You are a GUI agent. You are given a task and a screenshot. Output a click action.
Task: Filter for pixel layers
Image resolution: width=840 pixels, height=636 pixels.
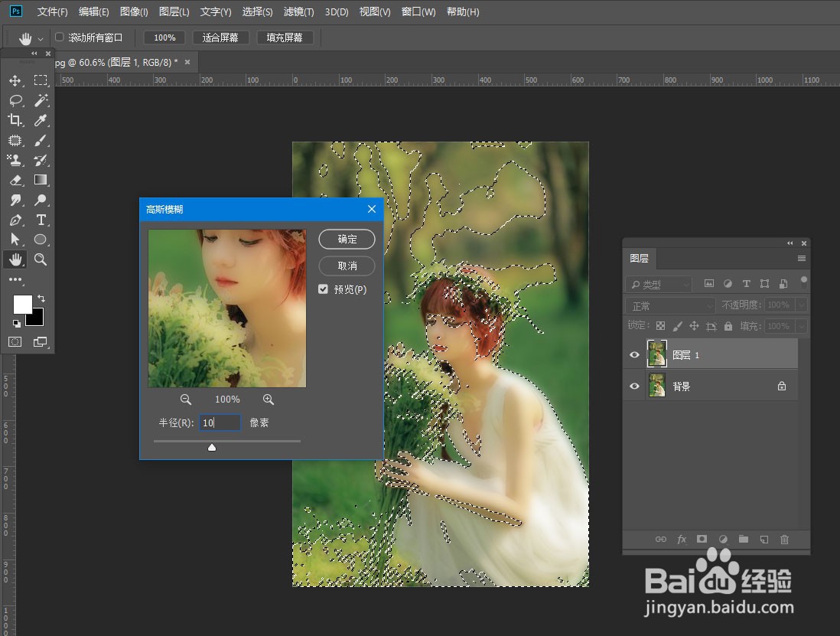(x=708, y=283)
